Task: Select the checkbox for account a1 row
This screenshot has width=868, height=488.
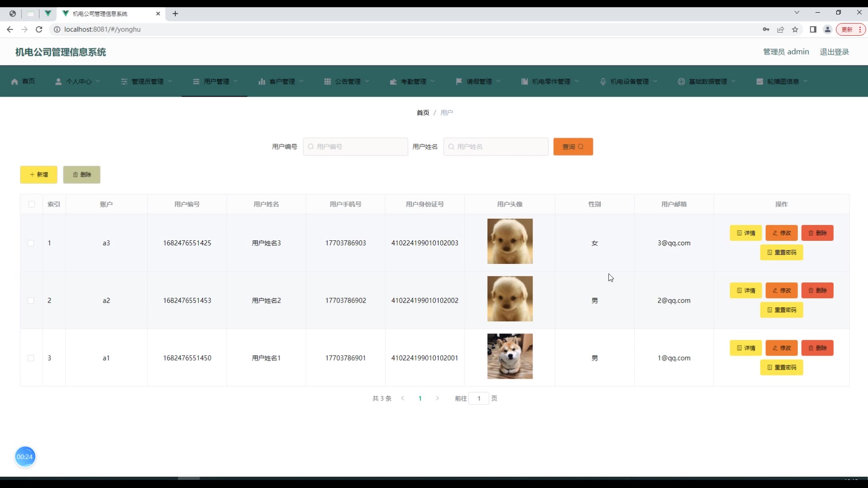Action: [x=31, y=358]
